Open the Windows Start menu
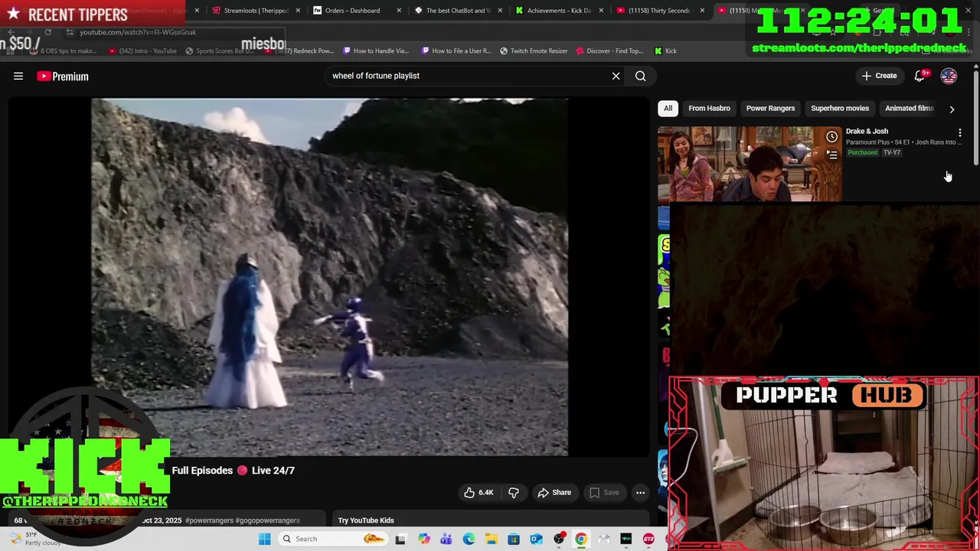The height and width of the screenshot is (551, 980). (x=264, y=539)
